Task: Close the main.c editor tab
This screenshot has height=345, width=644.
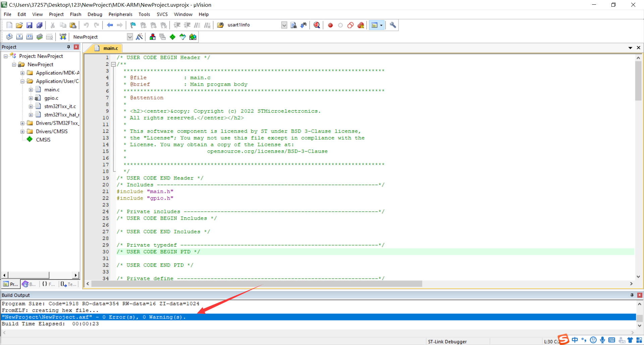Action: pyautogui.click(x=638, y=48)
